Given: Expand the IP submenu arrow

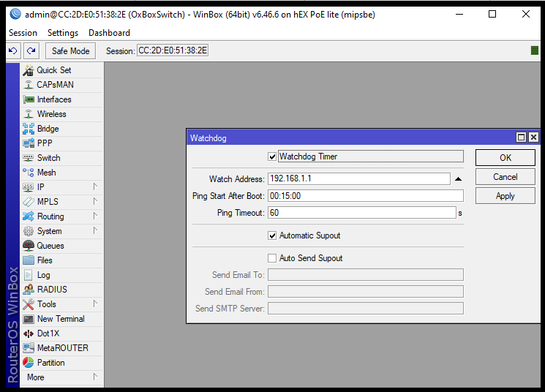Looking at the screenshot, I should click(95, 187).
